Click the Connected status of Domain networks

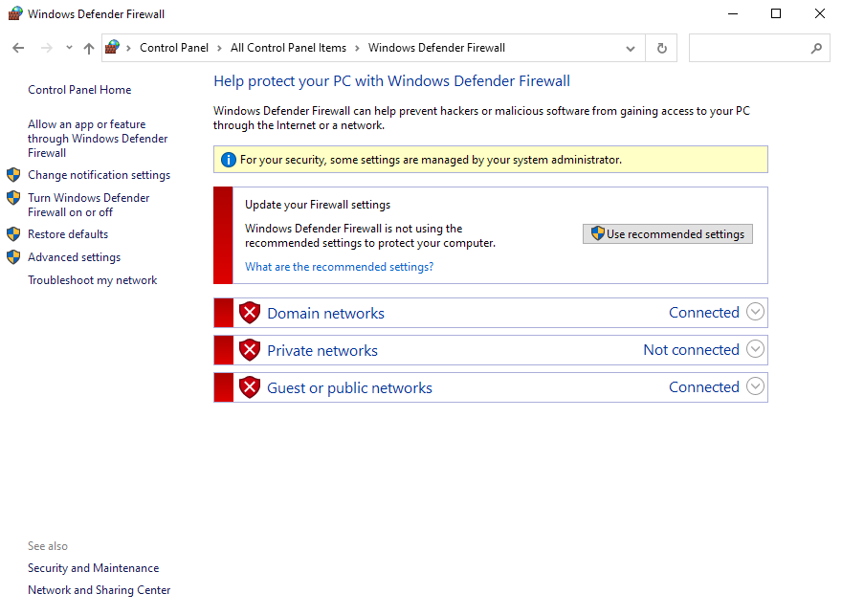(704, 313)
